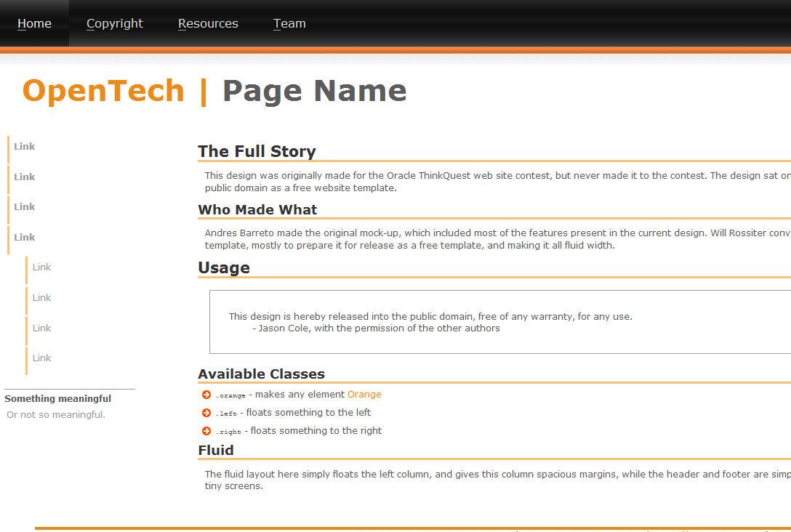Select the 'Who Made What' heading
The image size is (791, 532).
tap(257, 210)
